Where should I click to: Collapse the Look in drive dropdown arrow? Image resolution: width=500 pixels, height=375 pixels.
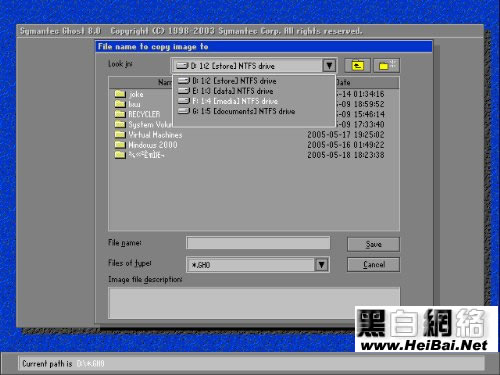coord(329,65)
